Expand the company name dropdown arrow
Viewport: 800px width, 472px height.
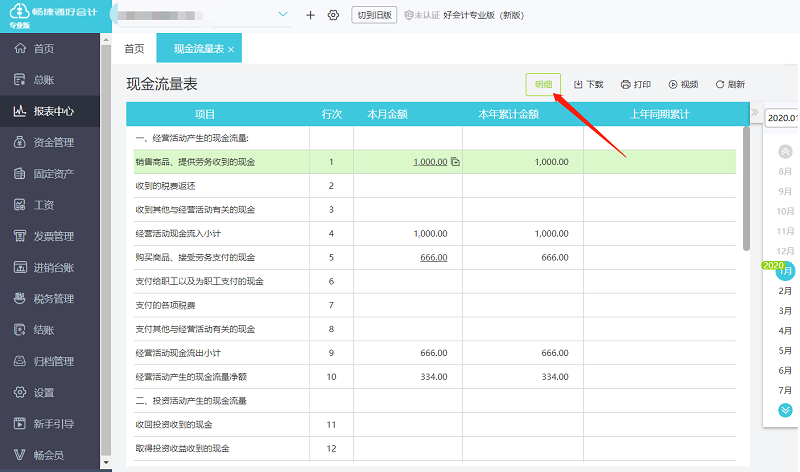tap(282, 15)
